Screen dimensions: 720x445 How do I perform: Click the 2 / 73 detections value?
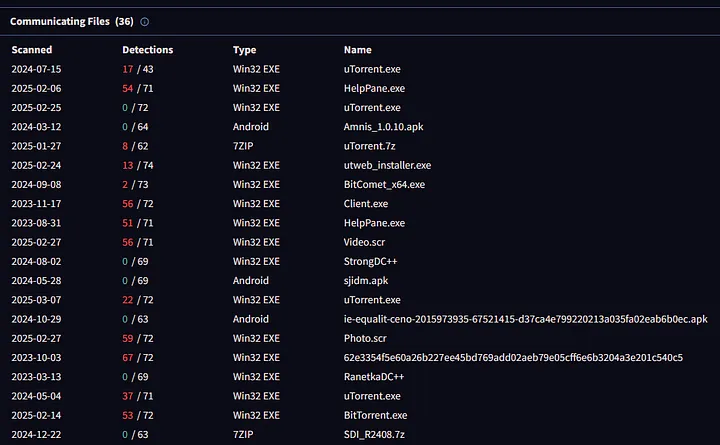[x=135, y=185]
